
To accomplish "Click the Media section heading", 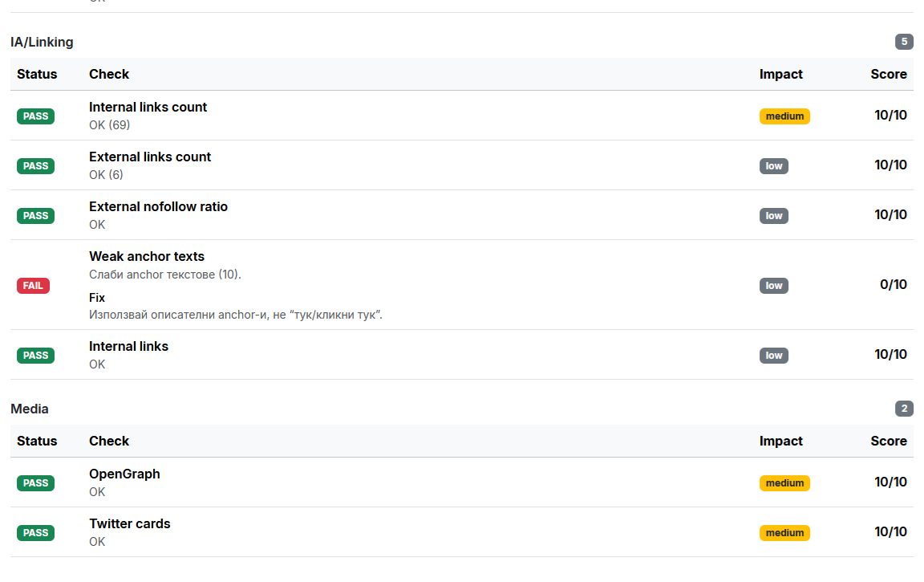I will (x=30, y=409).
